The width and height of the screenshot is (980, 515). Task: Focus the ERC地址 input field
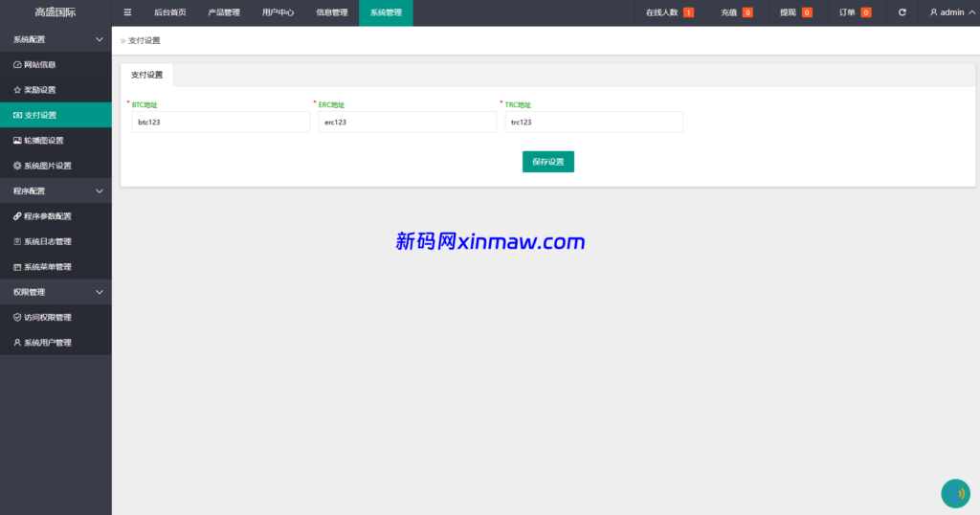tap(408, 122)
